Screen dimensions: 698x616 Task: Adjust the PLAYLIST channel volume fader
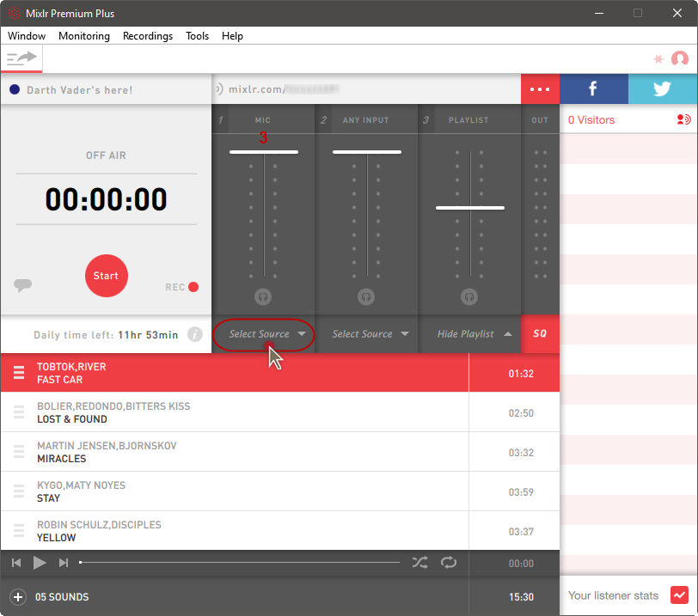pos(469,207)
